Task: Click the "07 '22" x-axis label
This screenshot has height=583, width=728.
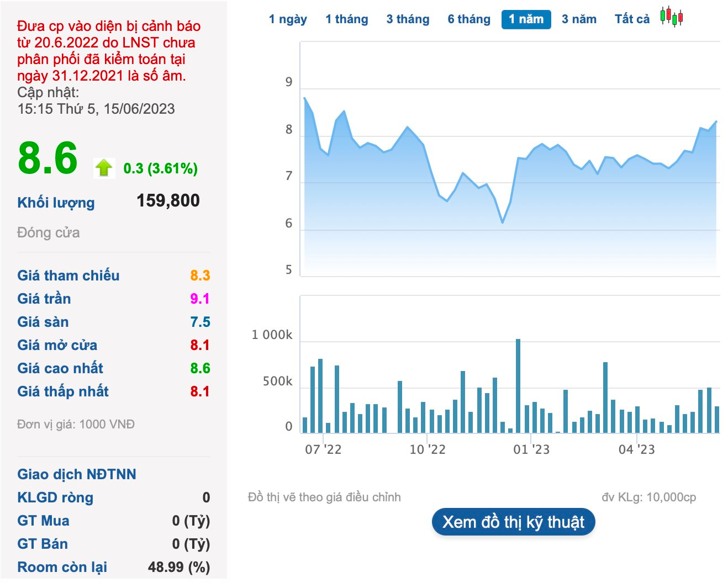Action: (x=323, y=449)
